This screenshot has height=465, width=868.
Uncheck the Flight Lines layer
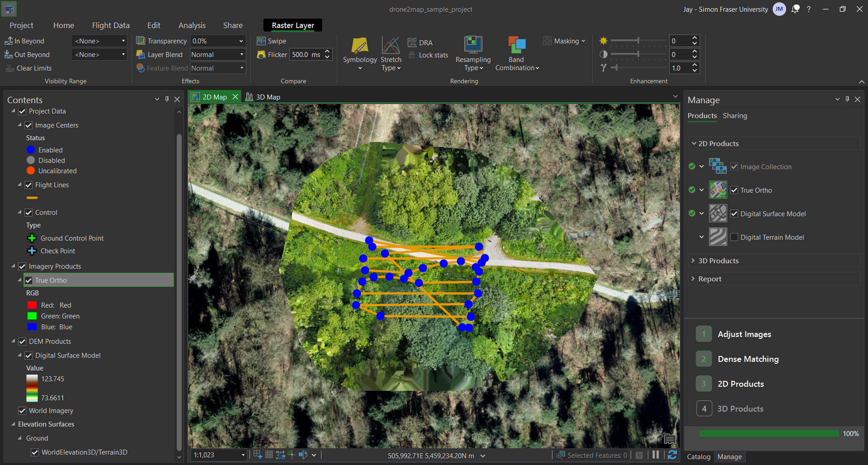[28, 185]
